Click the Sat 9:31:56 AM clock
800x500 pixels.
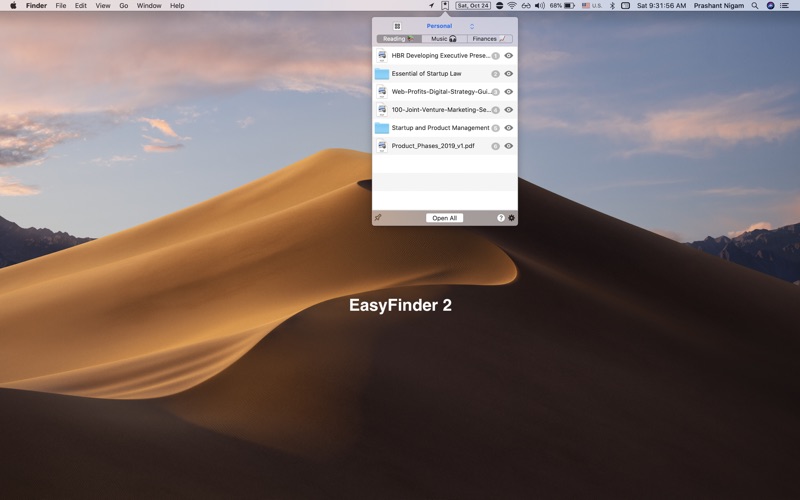point(661,6)
